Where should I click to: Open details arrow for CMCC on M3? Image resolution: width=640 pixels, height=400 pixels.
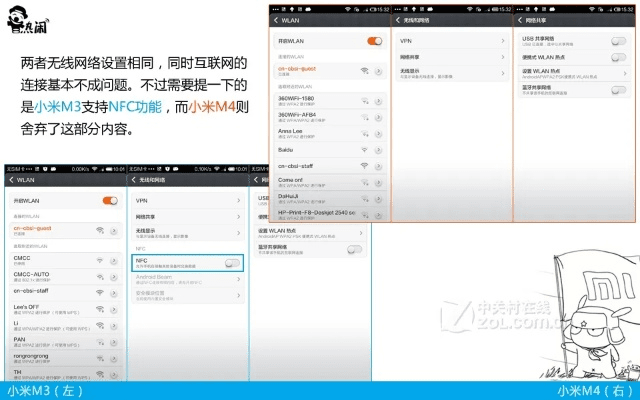113,260
